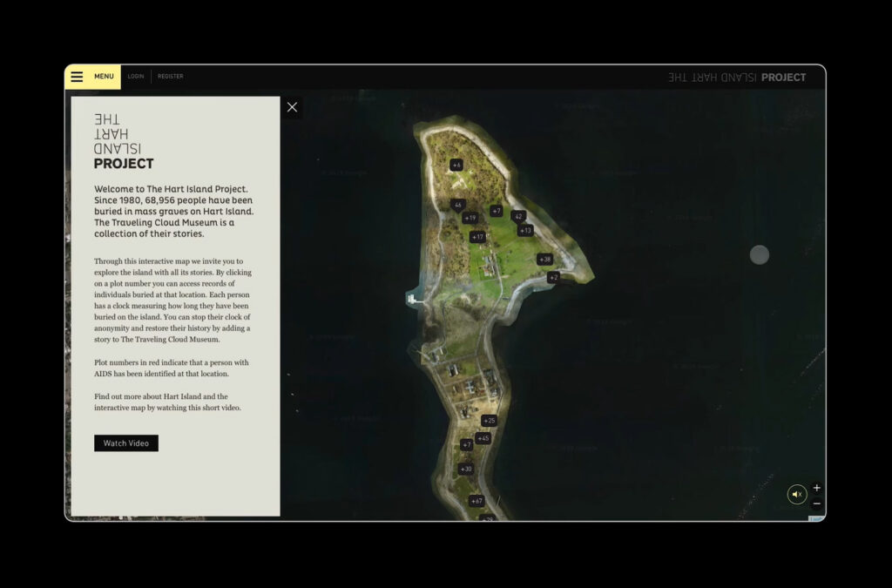892x588 pixels.
Task: Select the +25 plot marker
Action: 490,421
